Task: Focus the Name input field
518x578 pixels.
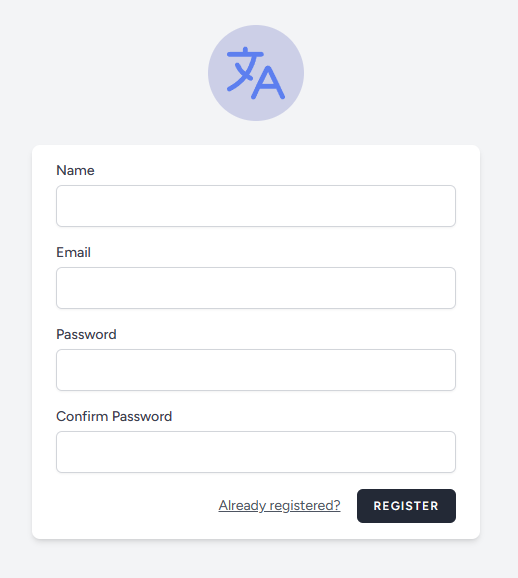Action: pyautogui.click(x=256, y=206)
